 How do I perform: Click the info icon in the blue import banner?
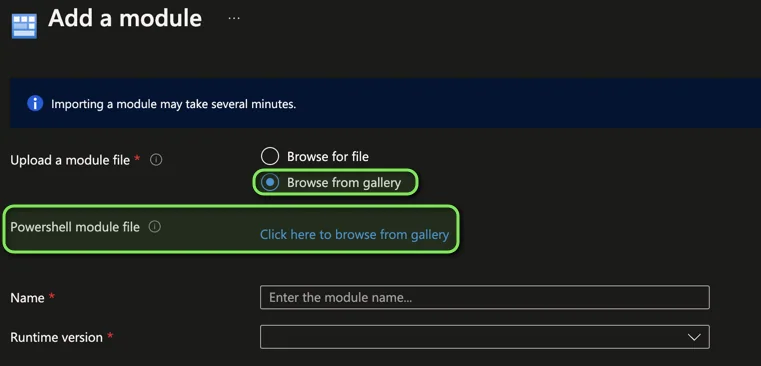pyautogui.click(x=35, y=103)
